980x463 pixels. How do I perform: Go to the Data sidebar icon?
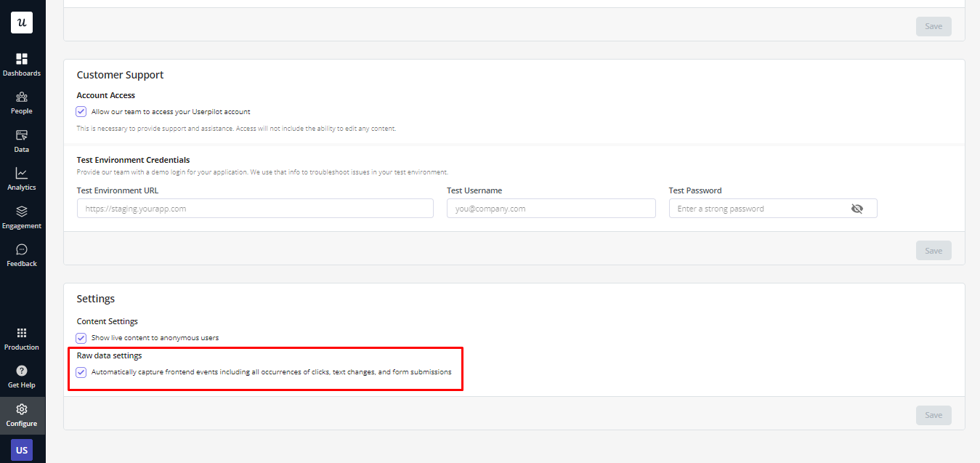[x=22, y=135]
